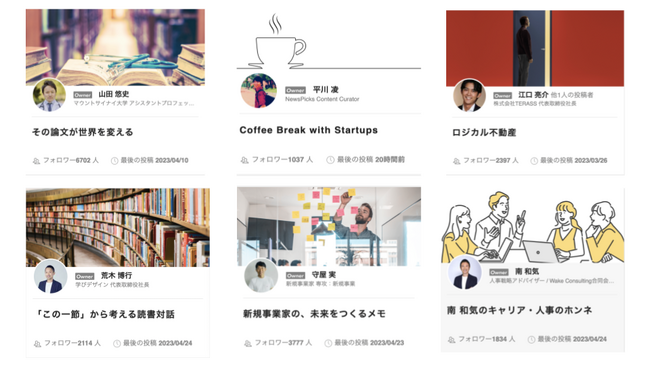The height and width of the screenshot is (366, 650).
Task: Open the その論文が世界を変える topic title
Action: (x=83, y=132)
